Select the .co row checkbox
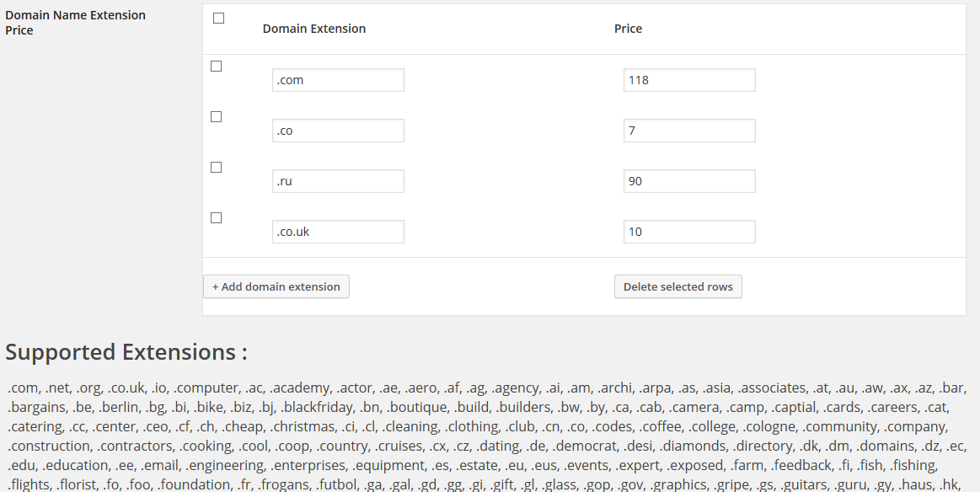The image size is (980, 492). 216,117
